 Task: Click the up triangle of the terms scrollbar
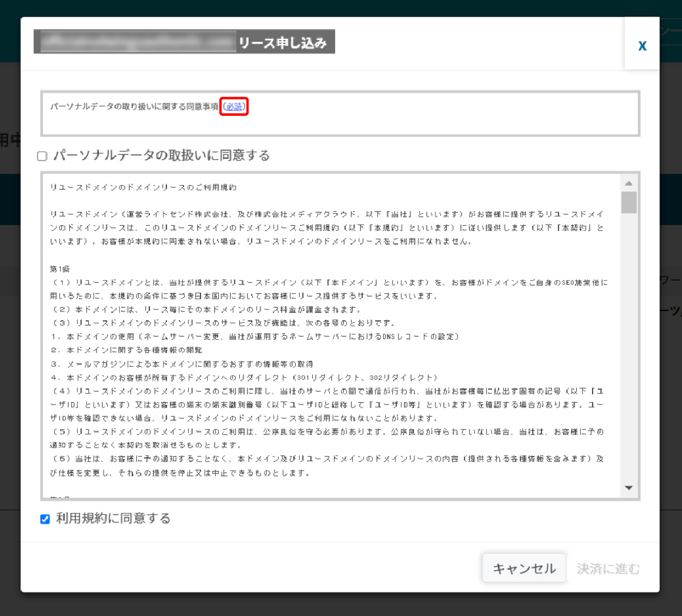pyautogui.click(x=628, y=182)
